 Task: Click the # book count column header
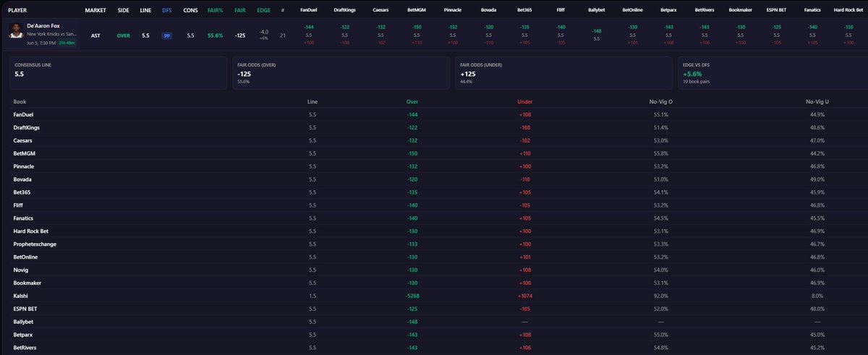282,11
